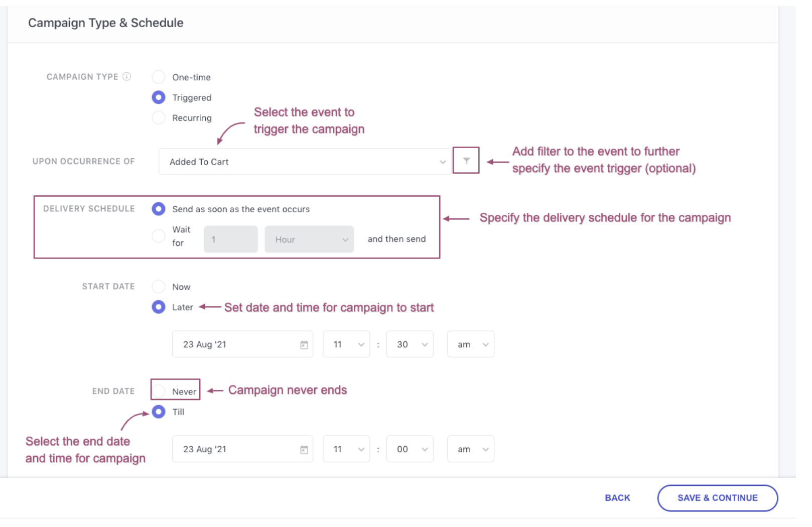This screenshot has height=527, width=812.
Task: Open the start time minutes dropdown
Action: 410,345
